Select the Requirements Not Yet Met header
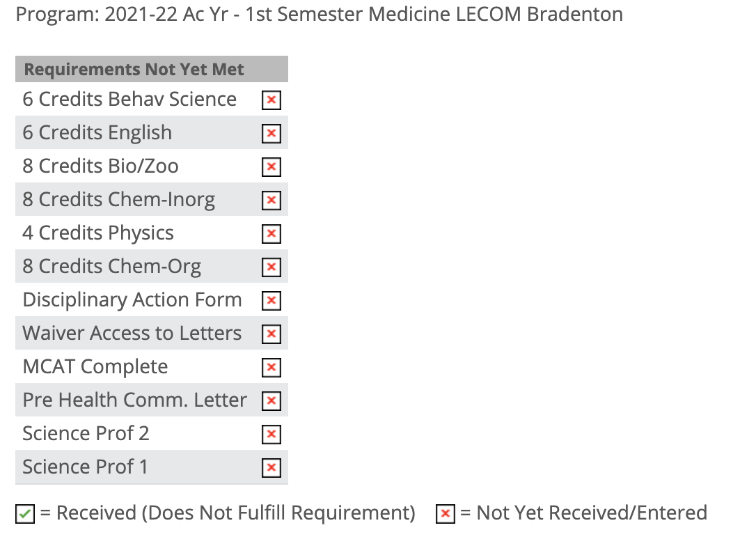 152,69
